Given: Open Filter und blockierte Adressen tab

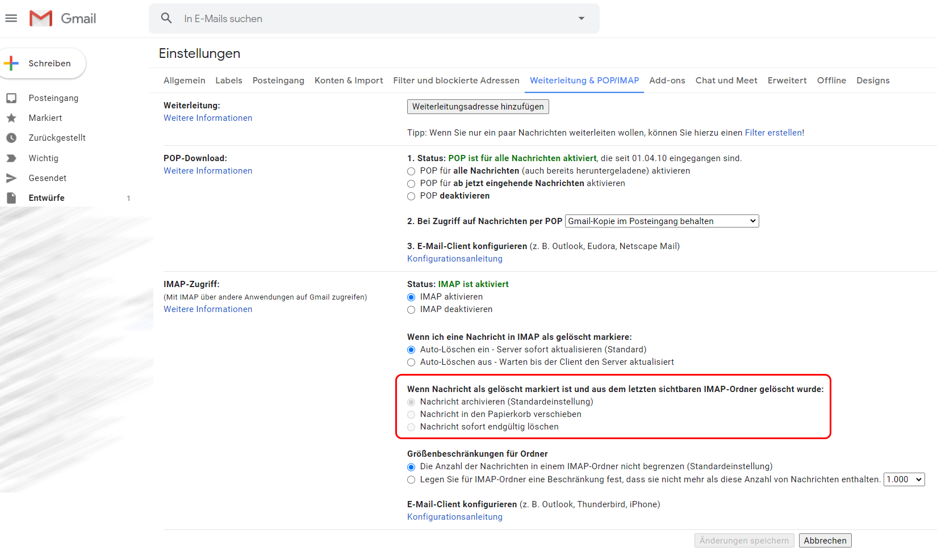Looking at the screenshot, I should coord(456,81).
